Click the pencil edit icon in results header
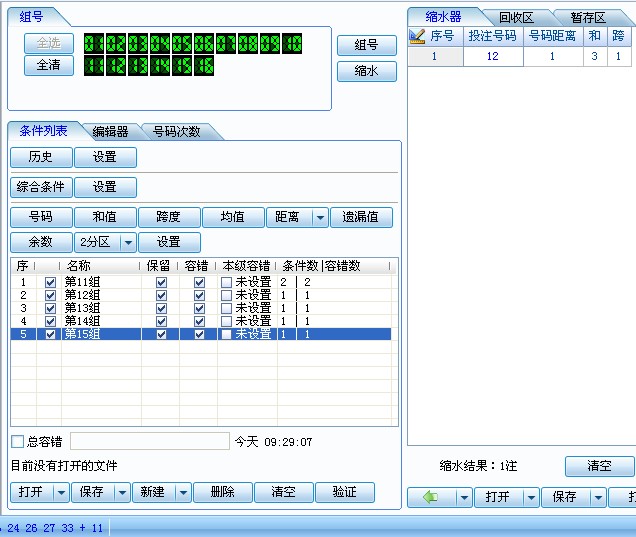 click(418, 36)
